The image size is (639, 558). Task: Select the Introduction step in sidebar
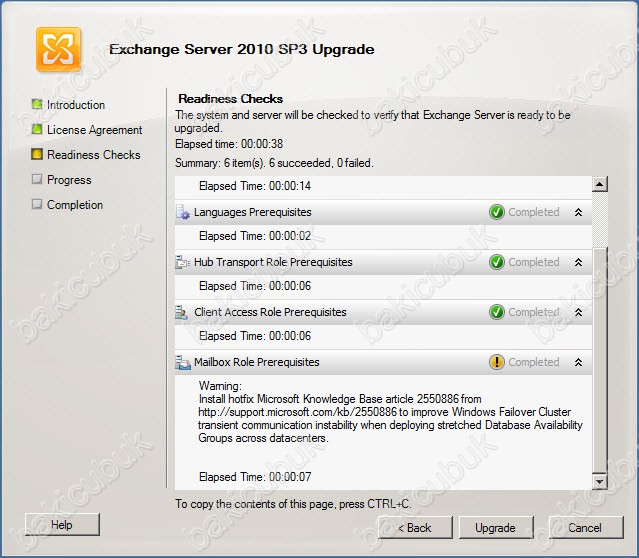tap(76, 105)
